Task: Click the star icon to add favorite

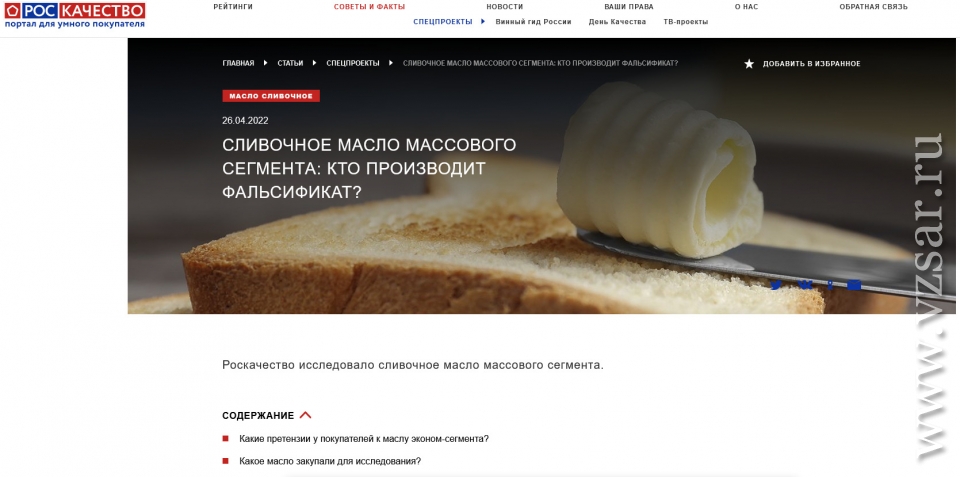Action: pos(749,64)
